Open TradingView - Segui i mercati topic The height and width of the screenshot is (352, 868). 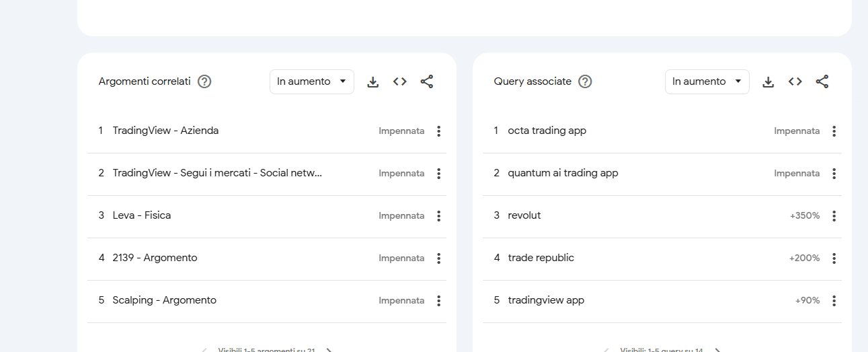tap(217, 173)
